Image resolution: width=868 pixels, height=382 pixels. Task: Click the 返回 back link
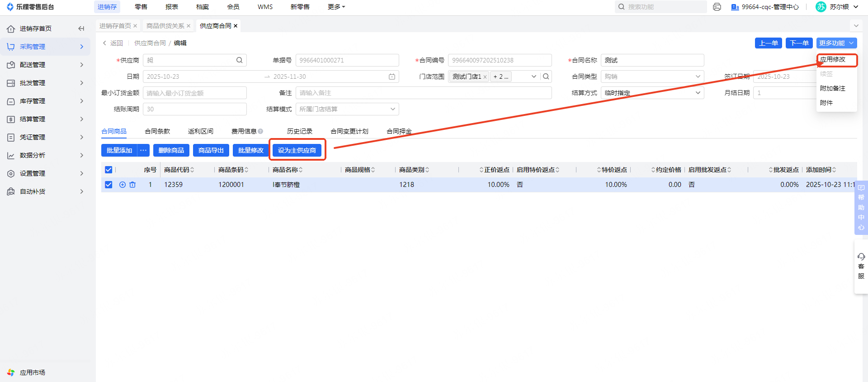pyautogui.click(x=113, y=43)
